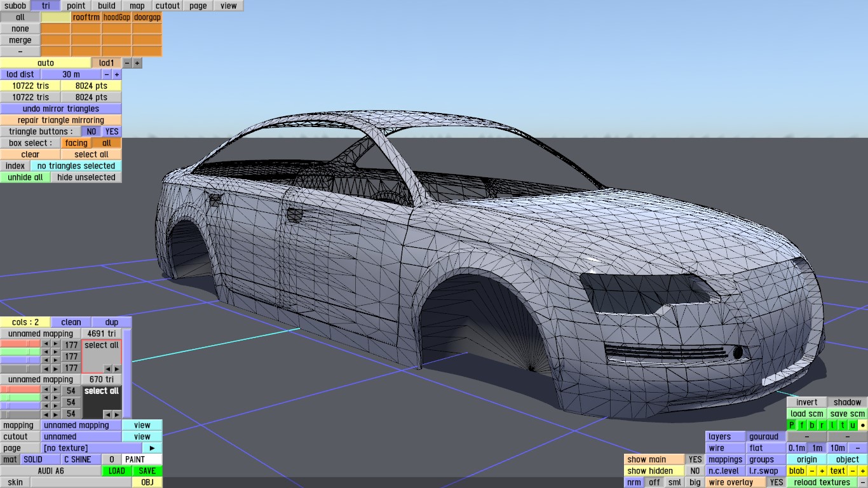The image size is (868, 488).
Task: Go to next LOD with lod1 plus
Action: click(x=137, y=63)
